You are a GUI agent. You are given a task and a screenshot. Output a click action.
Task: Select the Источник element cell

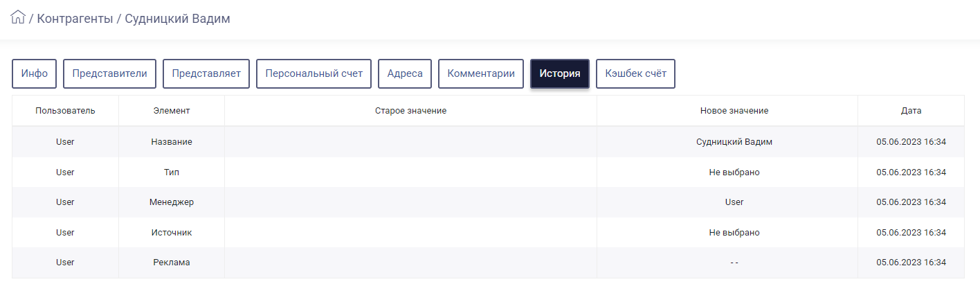[x=172, y=233]
